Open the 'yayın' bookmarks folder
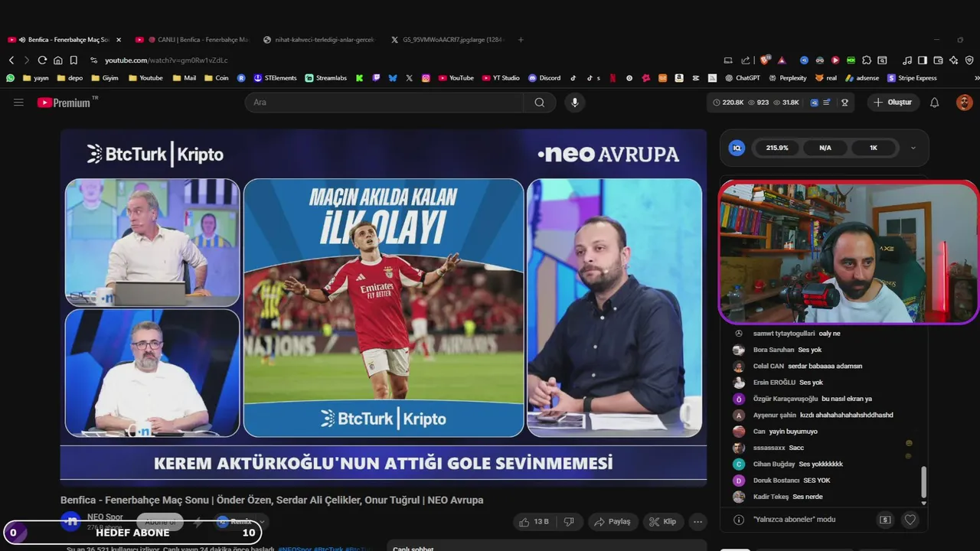Screen dimensions: 980x551 36,78
